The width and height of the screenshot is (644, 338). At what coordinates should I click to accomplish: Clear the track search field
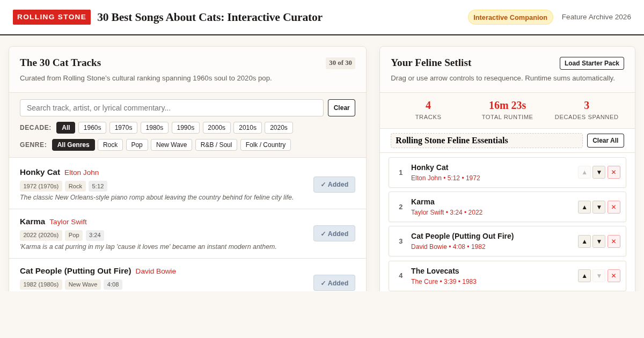tap(341, 108)
